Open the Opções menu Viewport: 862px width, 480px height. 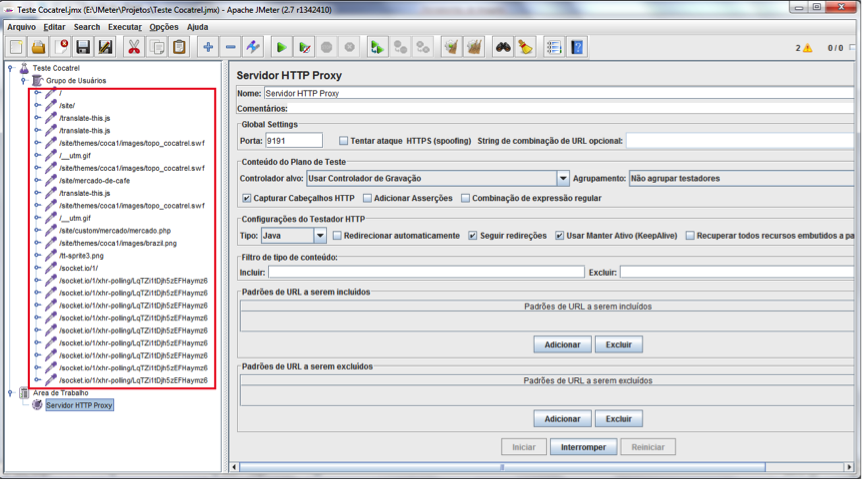pos(164,27)
